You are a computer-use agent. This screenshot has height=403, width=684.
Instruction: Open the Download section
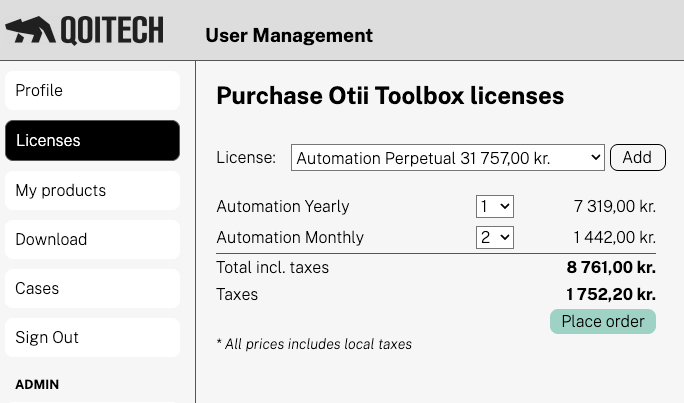pyautogui.click(x=92, y=239)
